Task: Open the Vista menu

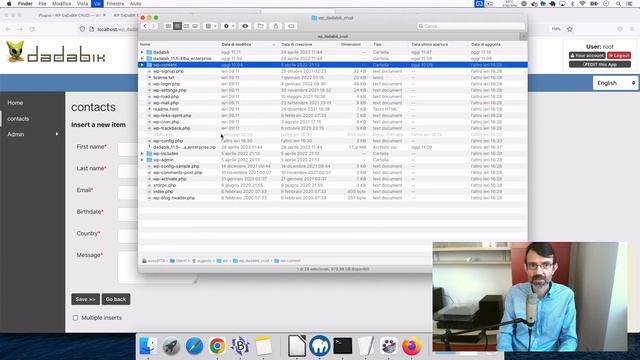Action: coord(82,4)
